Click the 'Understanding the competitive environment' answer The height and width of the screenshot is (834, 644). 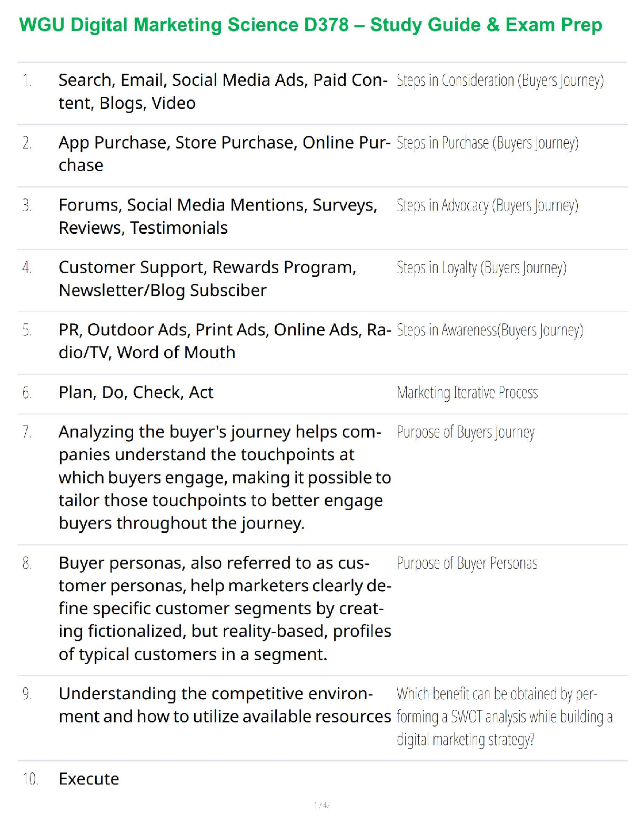(224, 705)
